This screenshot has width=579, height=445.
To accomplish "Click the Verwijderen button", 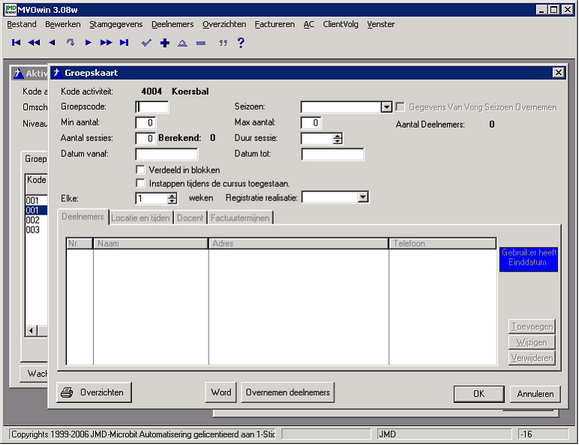I will (x=532, y=358).
